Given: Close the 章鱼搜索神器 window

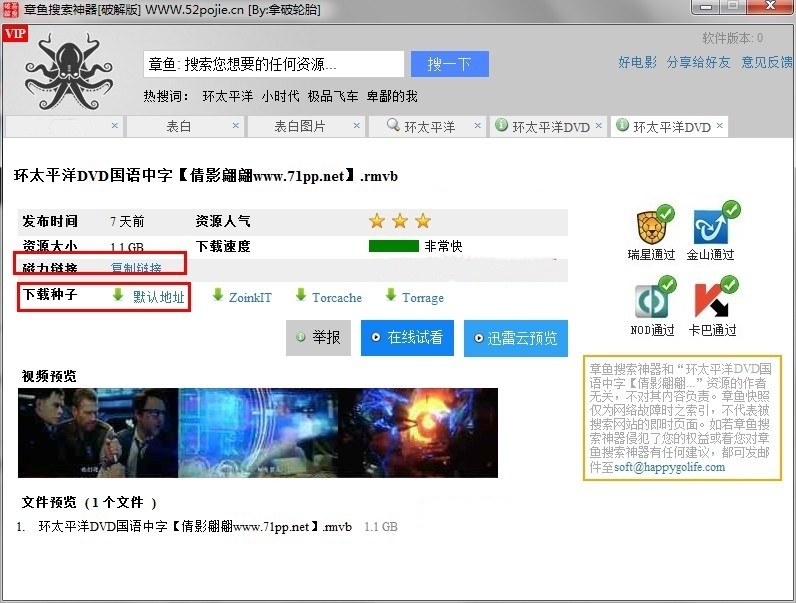Looking at the screenshot, I should click(771, 7).
